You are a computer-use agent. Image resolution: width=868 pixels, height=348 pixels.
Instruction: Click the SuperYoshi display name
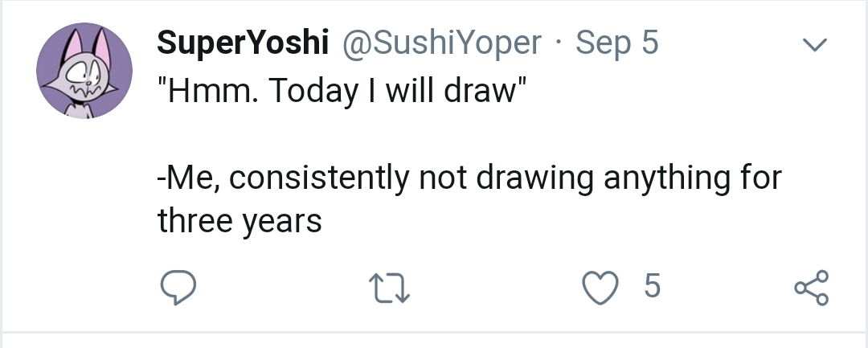pos(242,43)
